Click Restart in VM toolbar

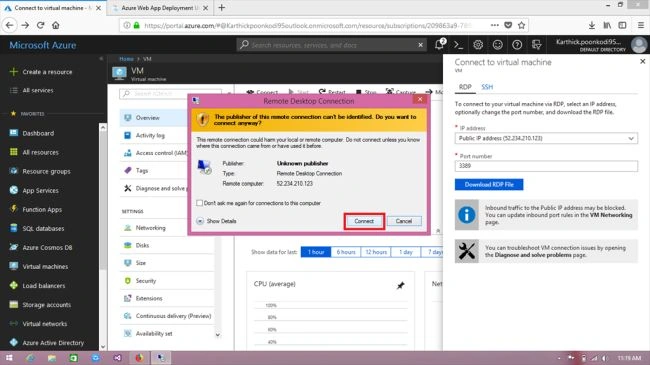pyautogui.click(x=332, y=92)
